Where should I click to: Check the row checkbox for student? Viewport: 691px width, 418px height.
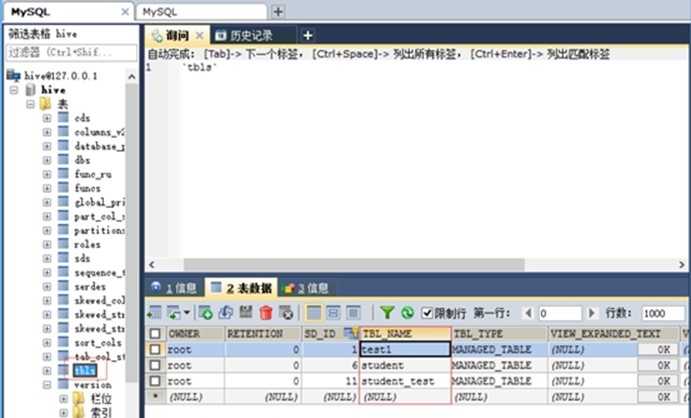point(155,365)
